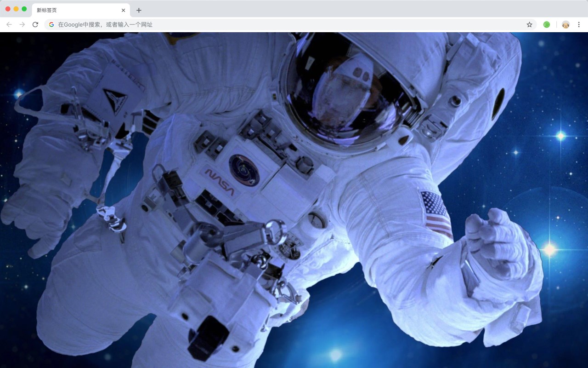The image size is (588, 368).
Task: Go forward to the next page
Action: [x=22, y=24]
